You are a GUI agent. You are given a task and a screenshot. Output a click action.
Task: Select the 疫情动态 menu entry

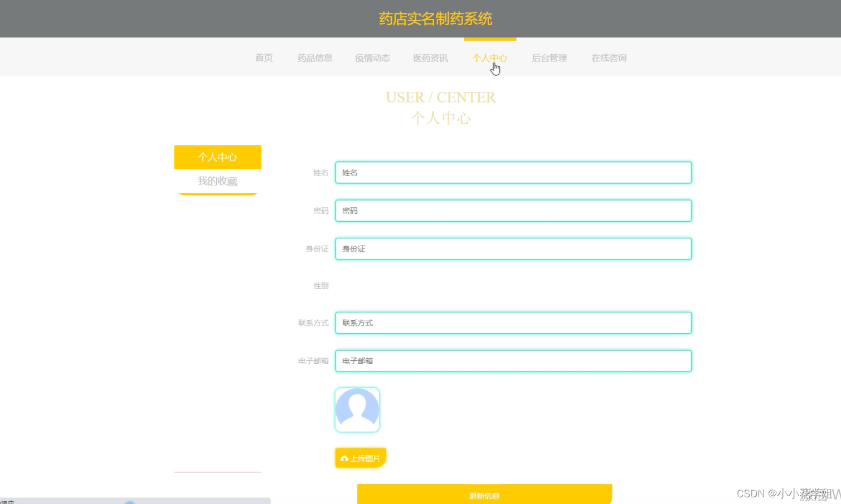click(x=372, y=58)
